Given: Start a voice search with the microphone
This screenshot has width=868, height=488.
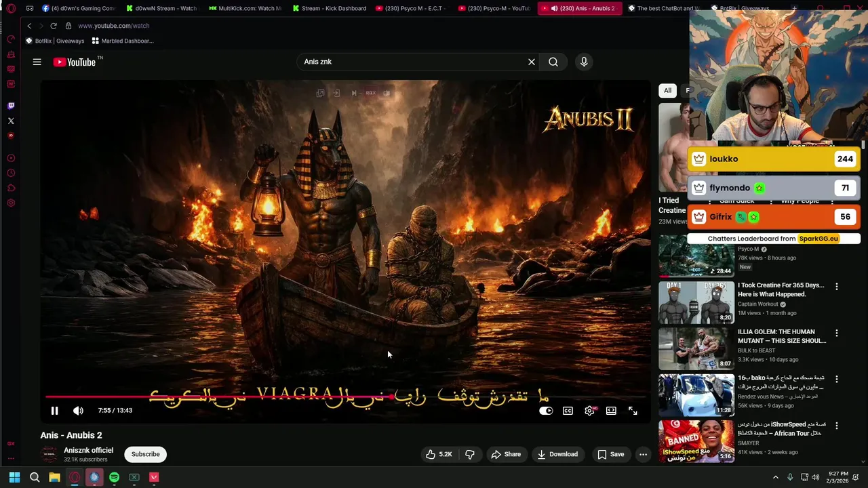Looking at the screenshot, I should 584,62.
